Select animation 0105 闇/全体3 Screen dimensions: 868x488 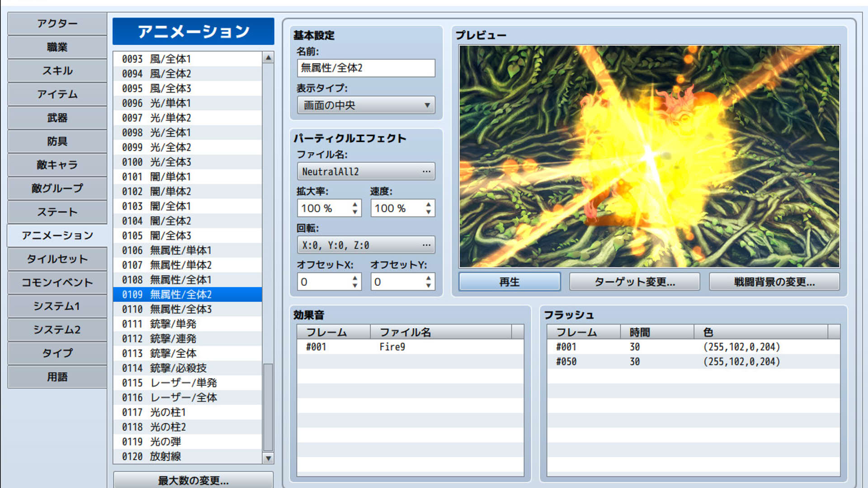click(x=188, y=236)
